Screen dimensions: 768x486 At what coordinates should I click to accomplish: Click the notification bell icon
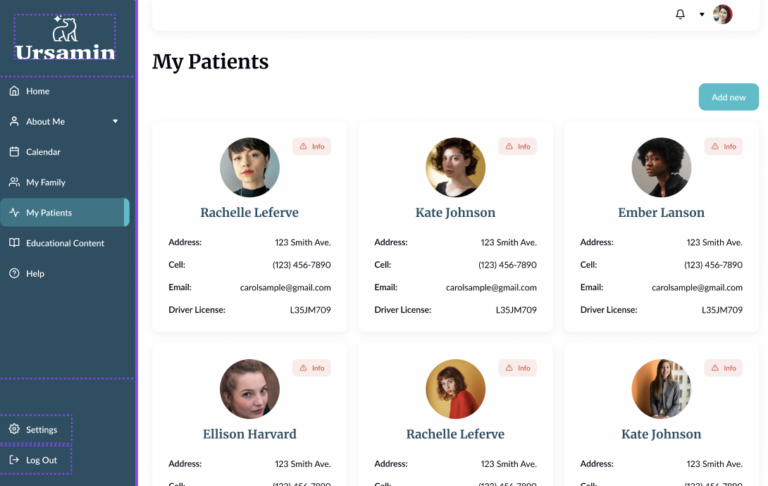click(681, 14)
